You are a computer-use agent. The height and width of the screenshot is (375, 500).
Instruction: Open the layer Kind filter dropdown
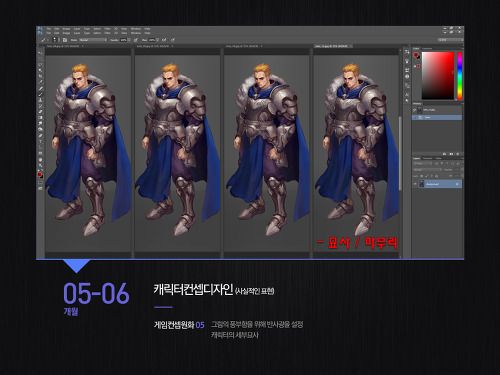click(x=423, y=163)
